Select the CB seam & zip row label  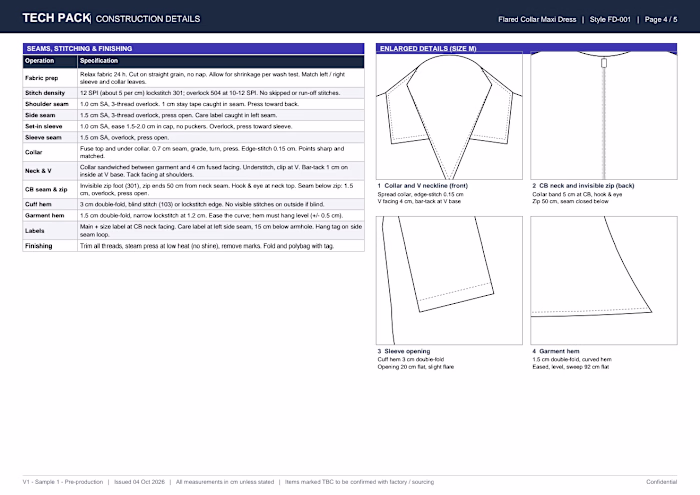(46, 189)
